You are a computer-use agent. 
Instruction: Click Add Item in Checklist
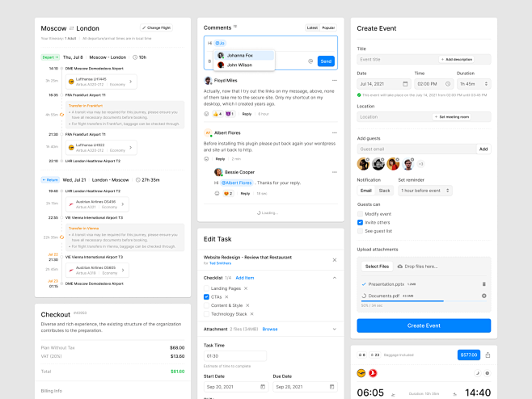pyautogui.click(x=245, y=278)
